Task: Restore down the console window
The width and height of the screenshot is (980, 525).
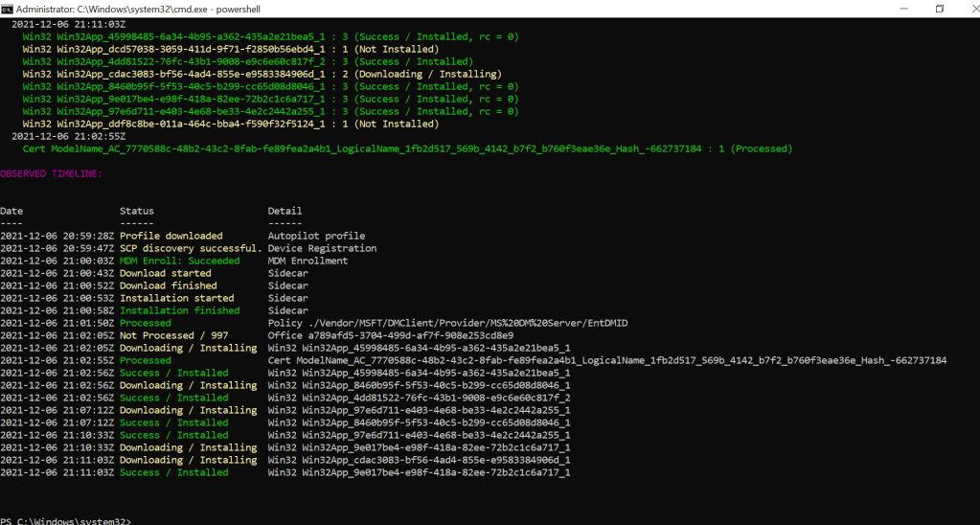Action: click(x=939, y=8)
